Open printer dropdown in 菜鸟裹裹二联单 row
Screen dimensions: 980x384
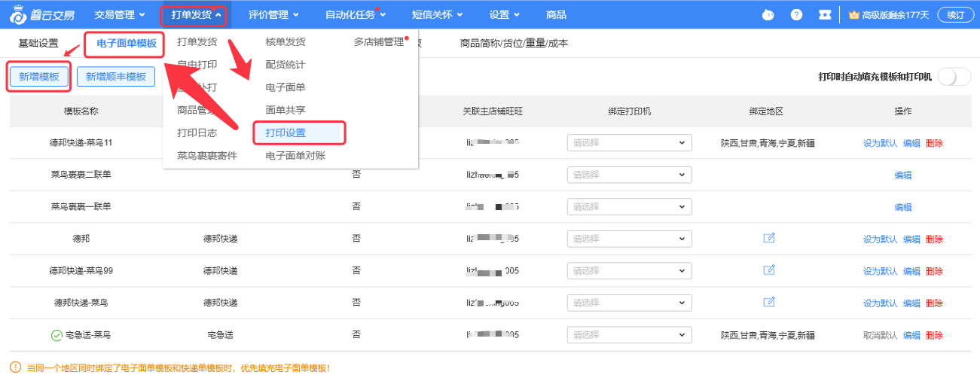[629, 175]
